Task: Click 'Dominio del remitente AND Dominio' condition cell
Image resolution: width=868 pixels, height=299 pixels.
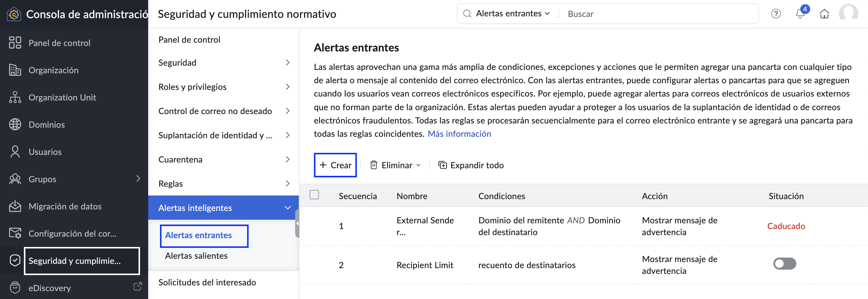Action: [x=549, y=226]
